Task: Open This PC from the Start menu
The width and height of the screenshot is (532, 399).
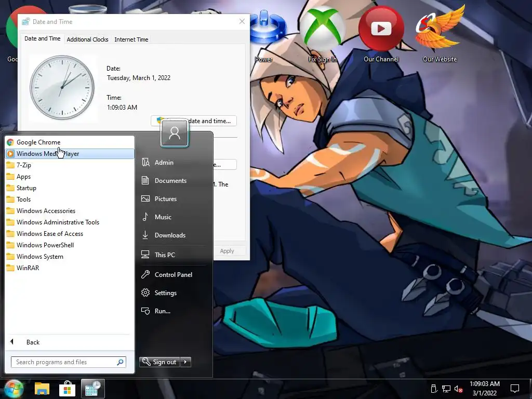Action: [x=172, y=255]
